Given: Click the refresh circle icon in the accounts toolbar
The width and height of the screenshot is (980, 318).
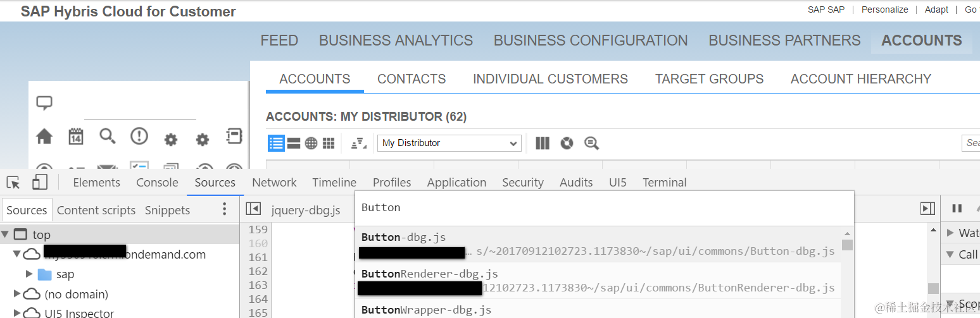Looking at the screenshot, I should point(567,144).
